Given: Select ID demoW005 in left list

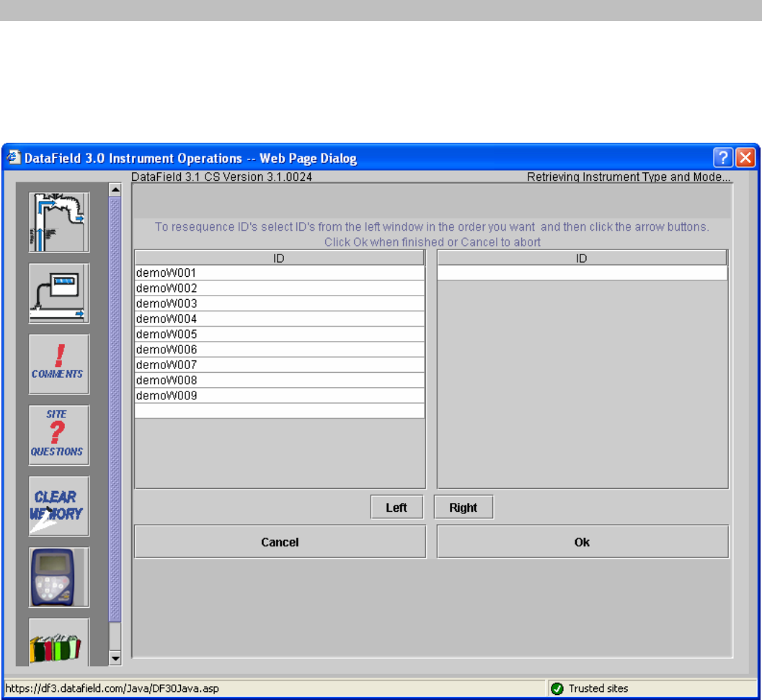Looking at the screenshot, I should coord(280,335).
